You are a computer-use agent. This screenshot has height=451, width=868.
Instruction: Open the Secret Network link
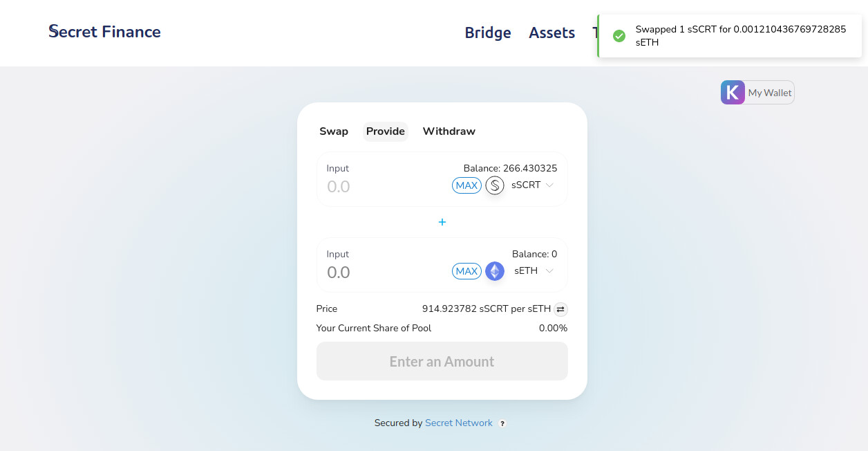(x=459, y=423)
